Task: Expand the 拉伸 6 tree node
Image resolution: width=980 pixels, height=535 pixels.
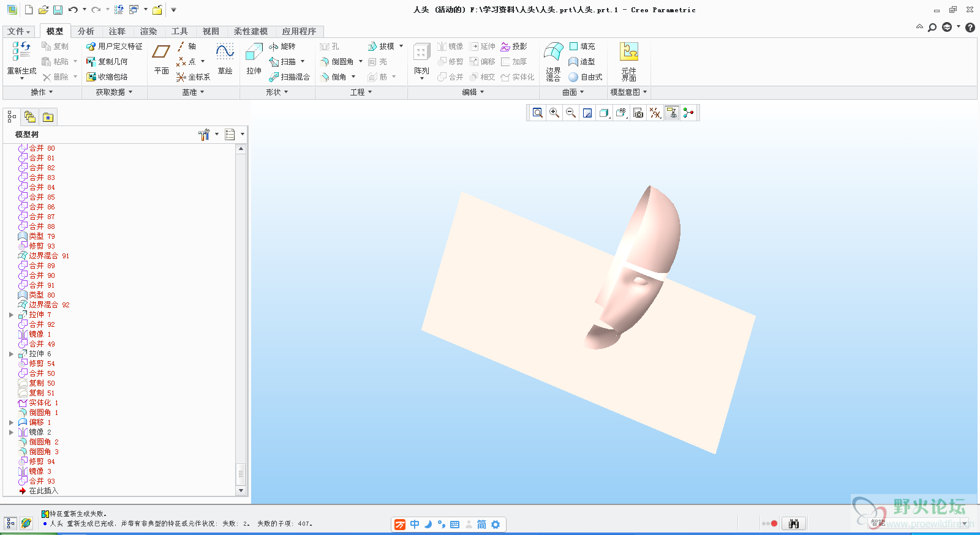Action: 11,354
